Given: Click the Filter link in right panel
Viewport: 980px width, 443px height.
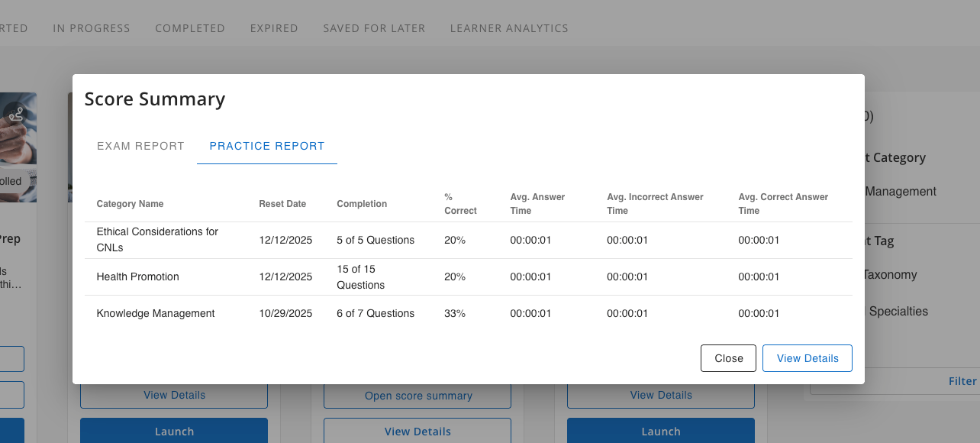Looking at the screenshot, I should (962, 381).
